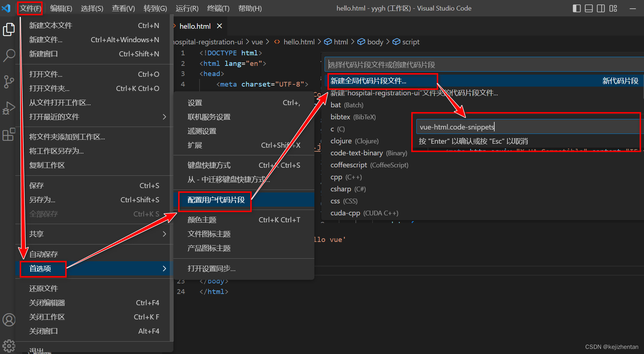The height and width of the screenshot is (354, 644).
Task: Select 新建文本文件 menu entry
Action: point(94,25)
